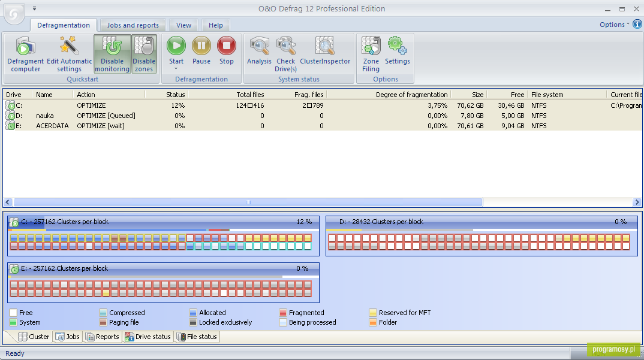Start defragmentation with the green play button
The height and width of the screenshot is (360, 644).
(176, 46)
